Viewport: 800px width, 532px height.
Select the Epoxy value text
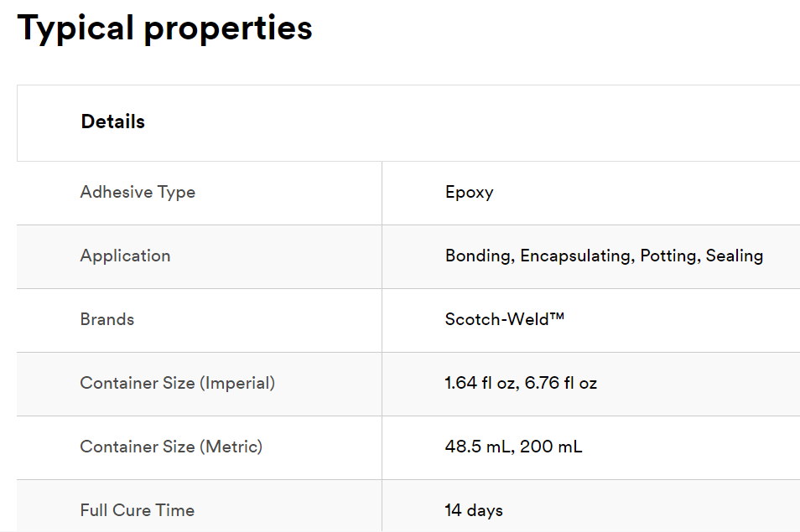(470, 193)
